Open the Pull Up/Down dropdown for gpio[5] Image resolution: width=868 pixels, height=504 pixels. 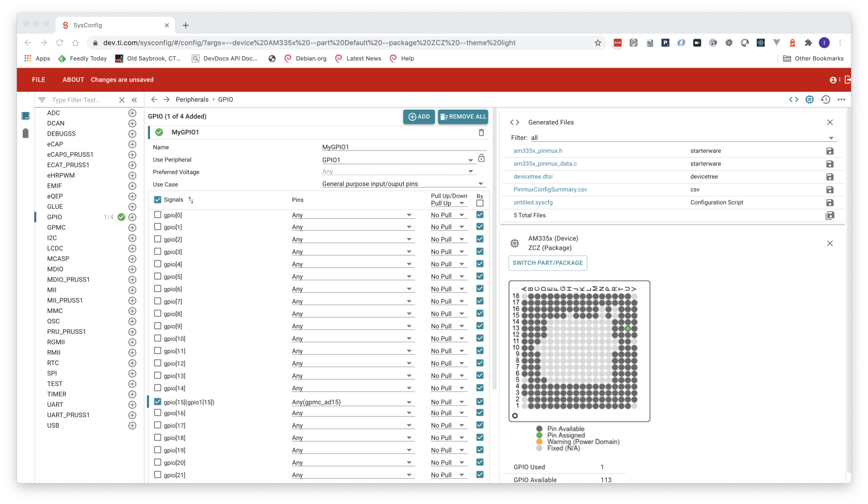[x=462, y=276]
